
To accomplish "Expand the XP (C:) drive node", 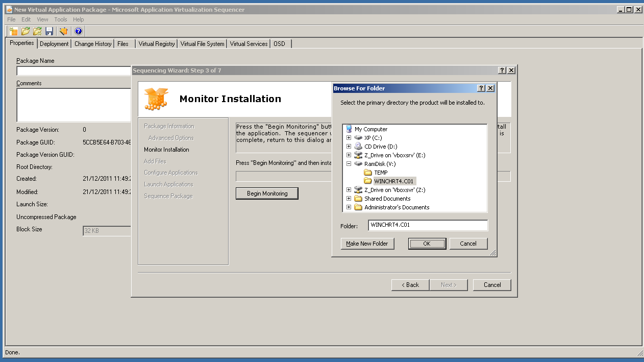I will 349,138.
